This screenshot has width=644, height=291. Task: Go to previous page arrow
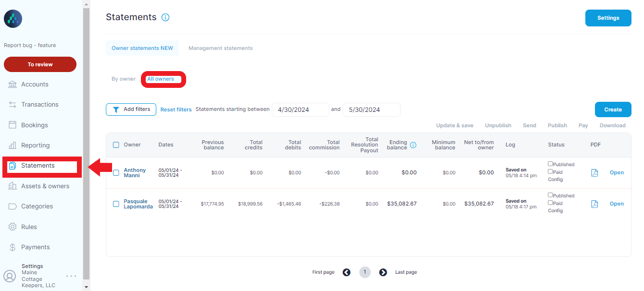[346, 272]
